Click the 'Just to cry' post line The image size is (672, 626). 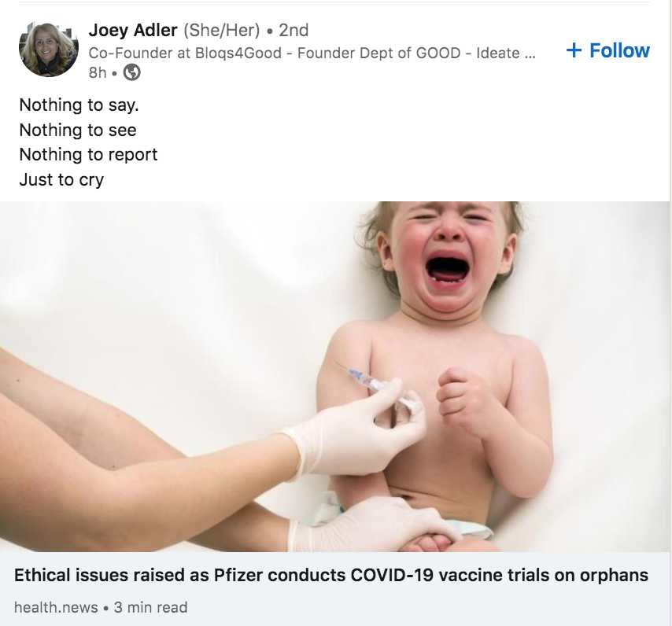61,179
